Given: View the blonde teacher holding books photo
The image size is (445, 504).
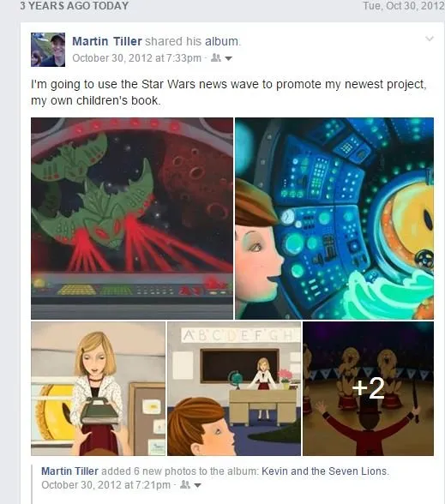Looking at the screenshot, I should click(98, 388).
